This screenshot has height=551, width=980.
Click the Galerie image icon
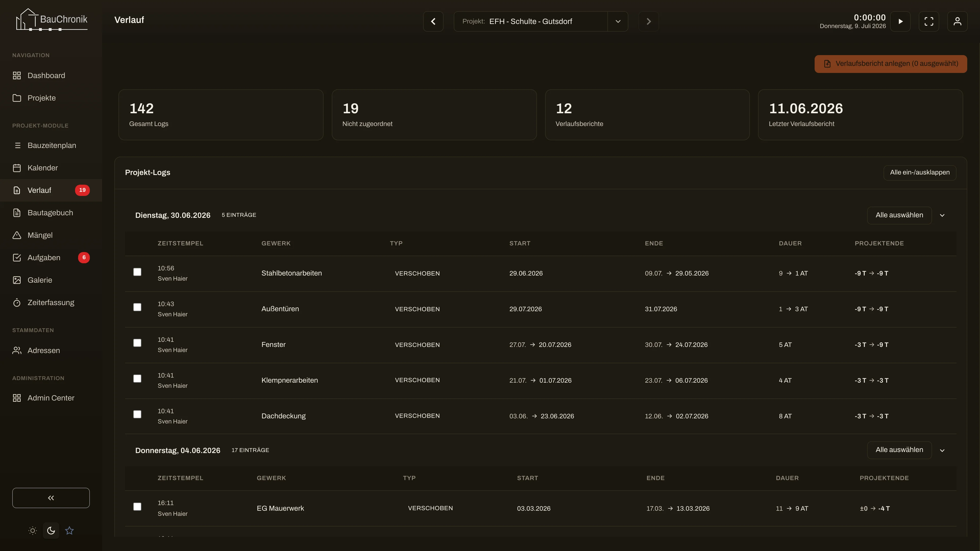[17, 280]
